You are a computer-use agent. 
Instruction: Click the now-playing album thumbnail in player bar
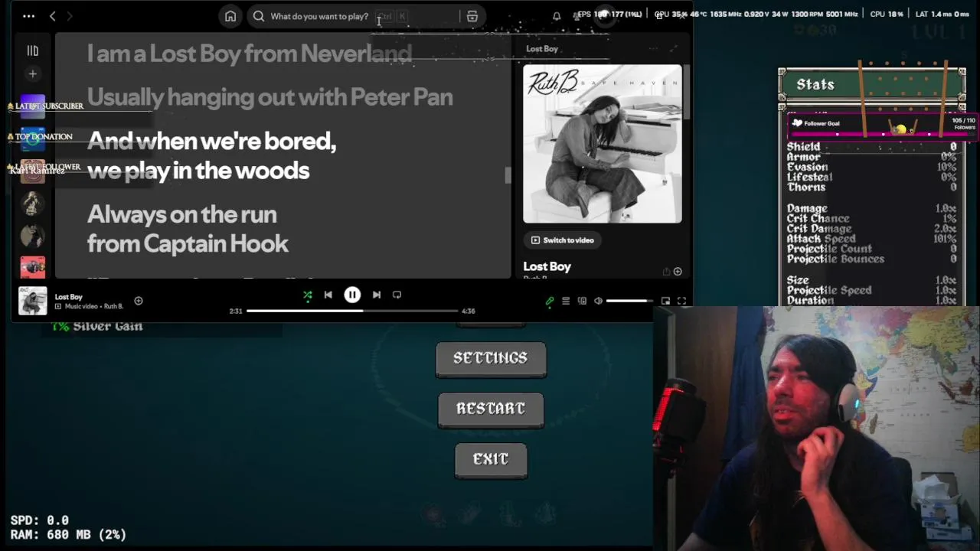click(x=33, y=301)
